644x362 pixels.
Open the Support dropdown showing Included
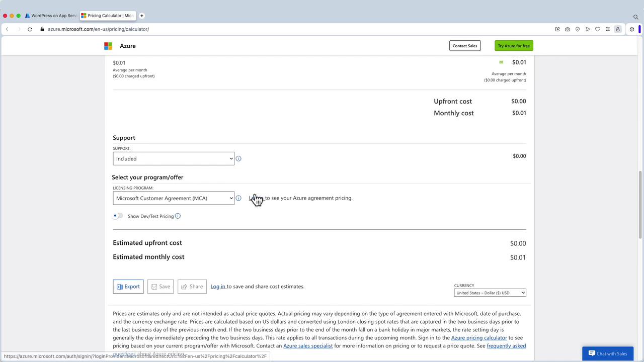click(x=174, y=159)
